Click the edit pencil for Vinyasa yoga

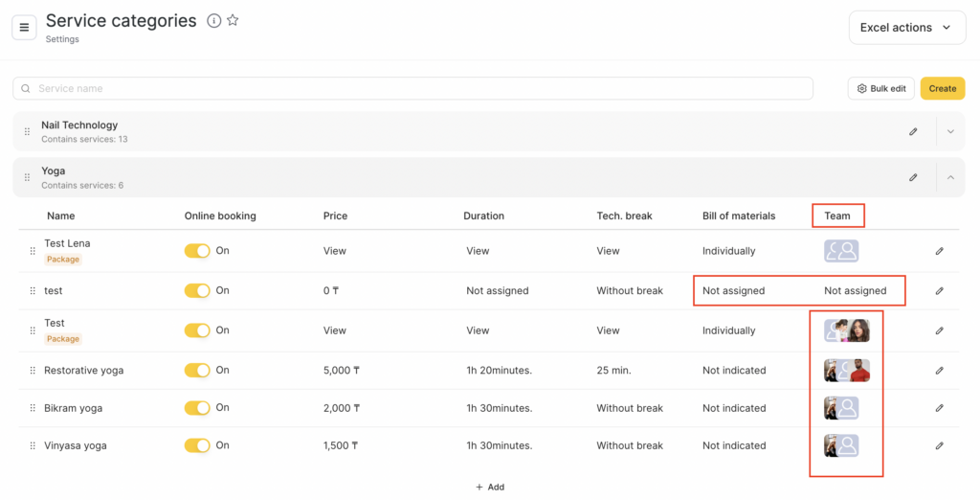[x=939, y=445]
